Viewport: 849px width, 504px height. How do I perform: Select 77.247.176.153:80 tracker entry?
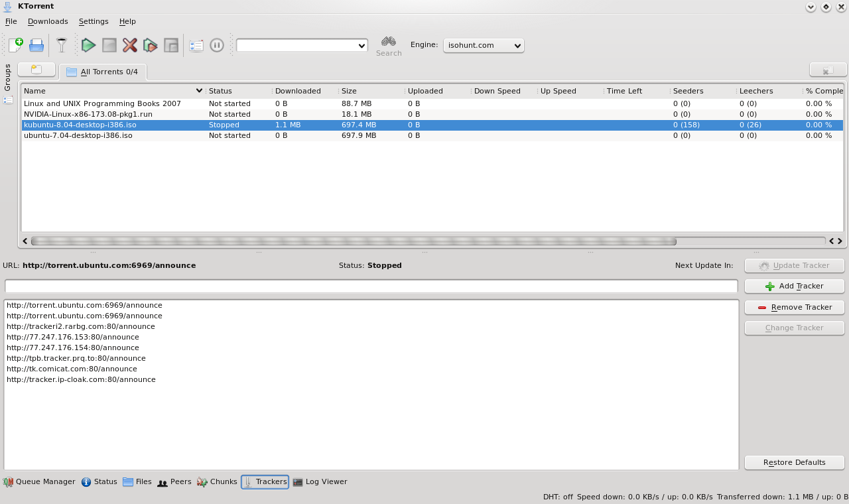click(73, 337)
